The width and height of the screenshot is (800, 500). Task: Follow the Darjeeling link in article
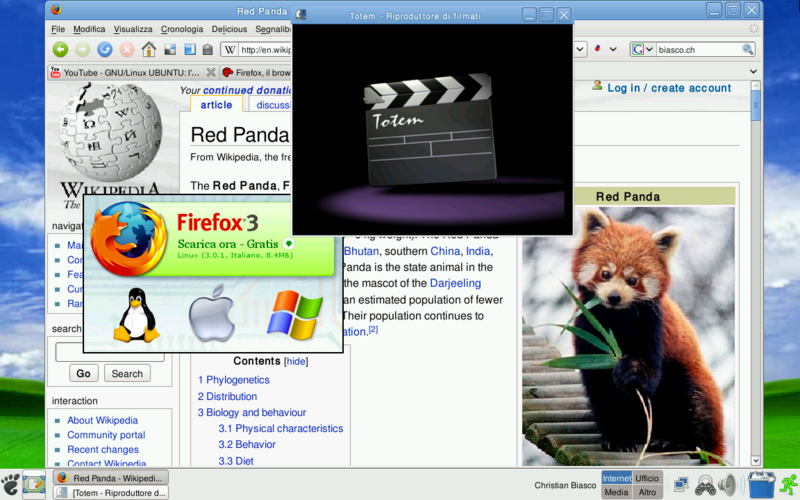tap(455, 283)
